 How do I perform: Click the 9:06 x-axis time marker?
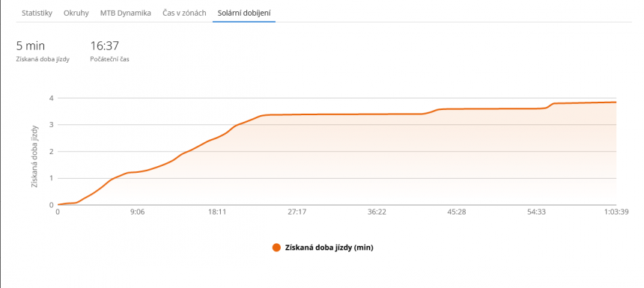pos(137,212)
